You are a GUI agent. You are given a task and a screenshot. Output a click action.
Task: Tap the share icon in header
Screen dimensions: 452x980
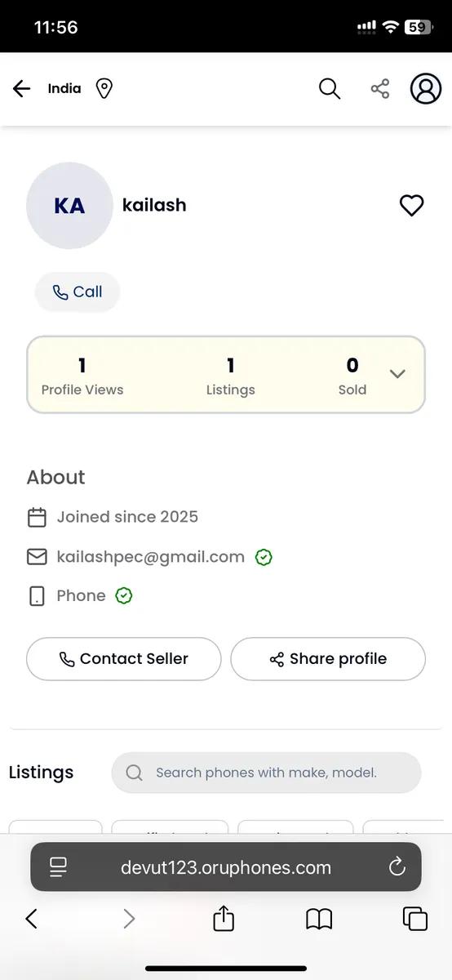380,88
